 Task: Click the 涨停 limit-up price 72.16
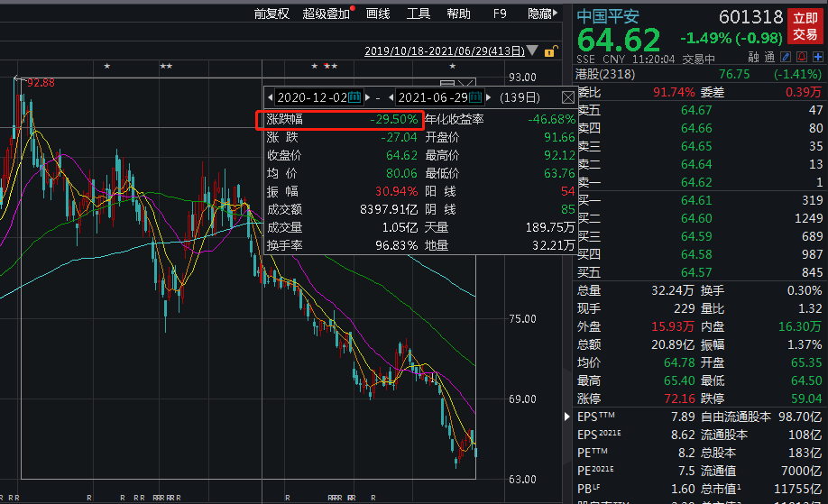click(x=679, y=399)
